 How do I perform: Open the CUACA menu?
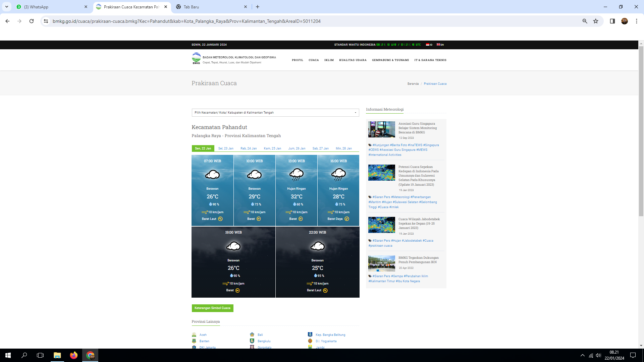[x=314, y=60]
